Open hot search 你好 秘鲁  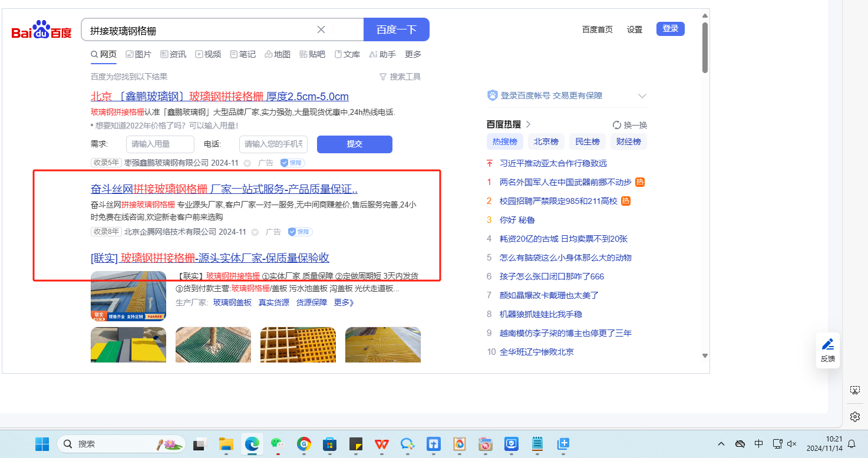(517, 220)
